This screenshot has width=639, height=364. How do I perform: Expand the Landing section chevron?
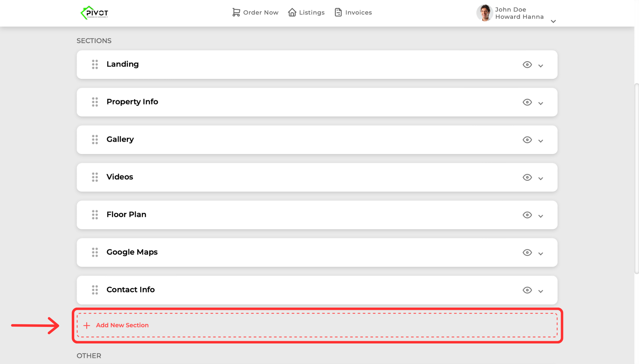[x=541, y=66]
